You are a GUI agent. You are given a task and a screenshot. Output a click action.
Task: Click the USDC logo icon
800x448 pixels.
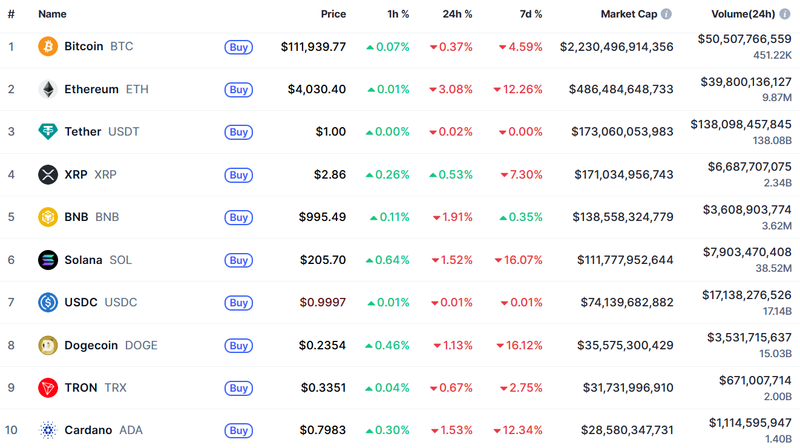(48, 302)
